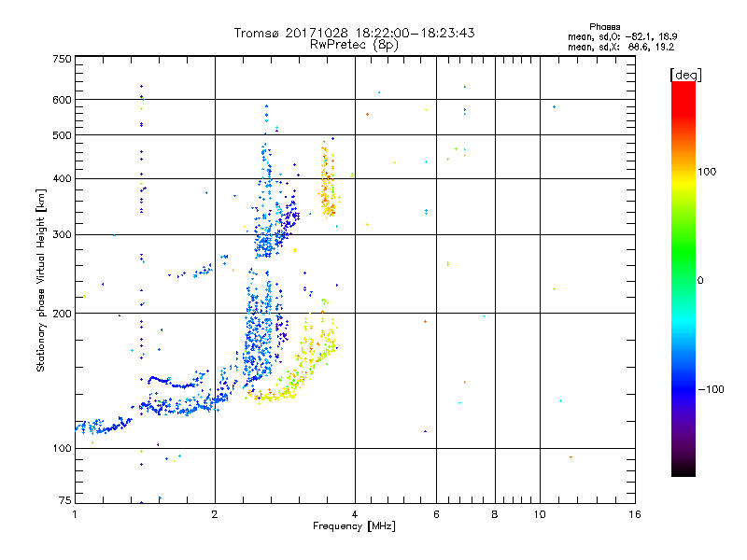Click the x-axis '8' tick label
747x560 pixels.
(495, 514)
